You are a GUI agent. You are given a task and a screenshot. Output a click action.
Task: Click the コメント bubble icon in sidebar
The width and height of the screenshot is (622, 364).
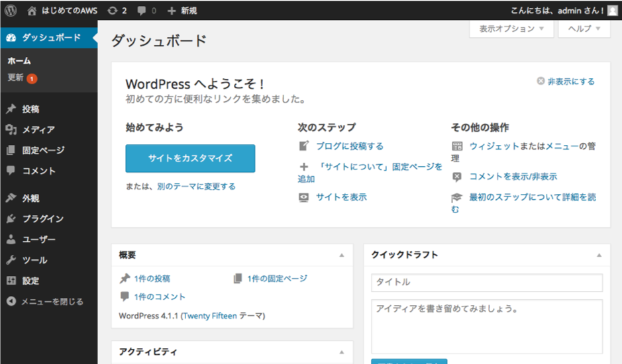click(11, 171)
